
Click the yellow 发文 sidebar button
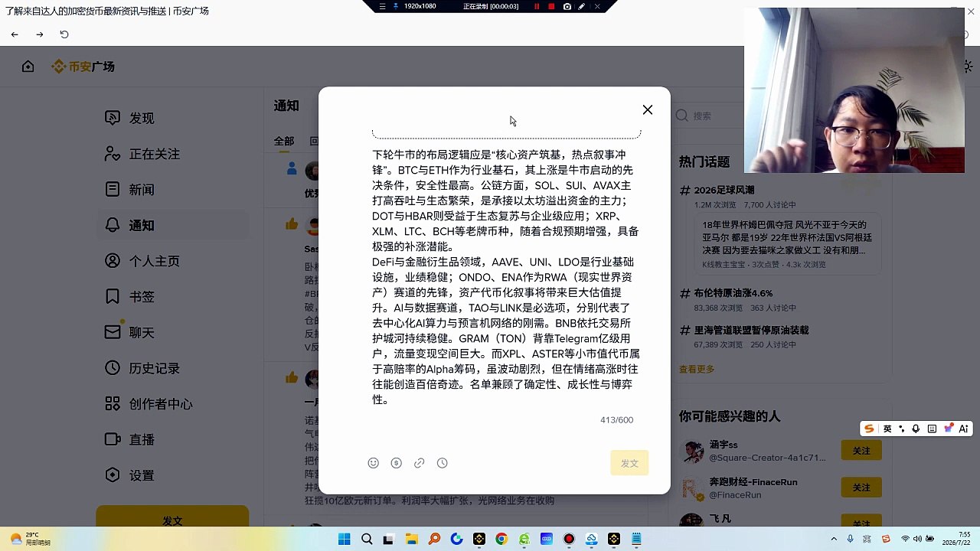point(172,517)
